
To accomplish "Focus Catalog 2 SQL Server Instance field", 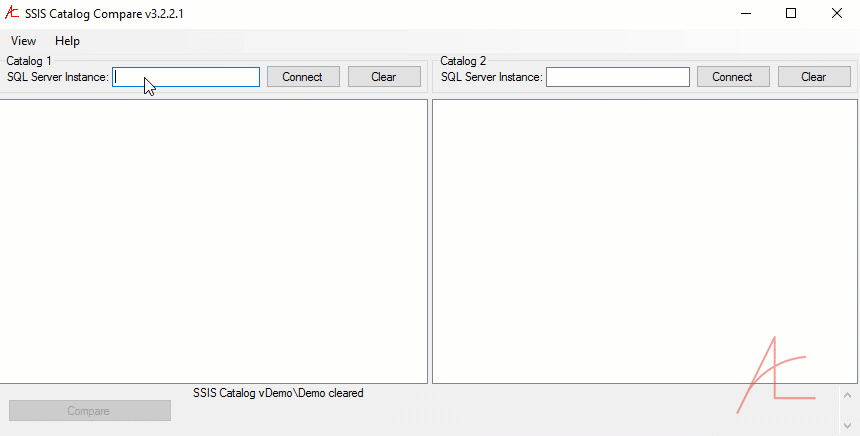I will [618, 77].
